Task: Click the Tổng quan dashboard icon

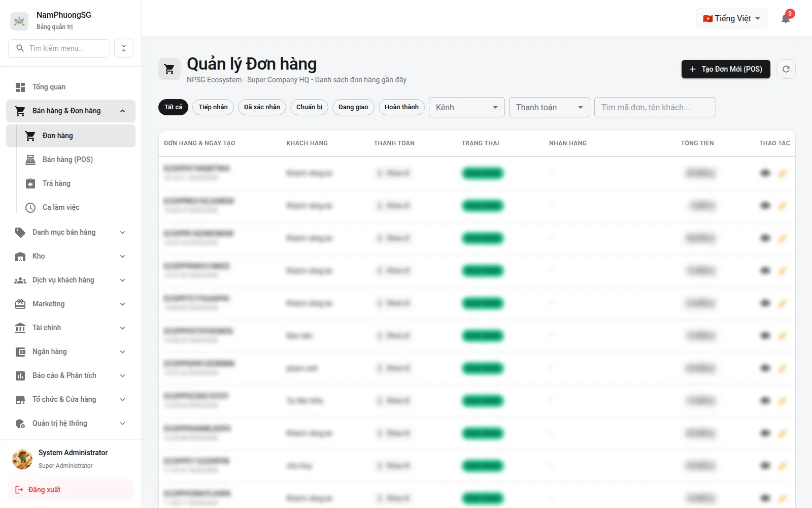Action: tap(20, 87)
